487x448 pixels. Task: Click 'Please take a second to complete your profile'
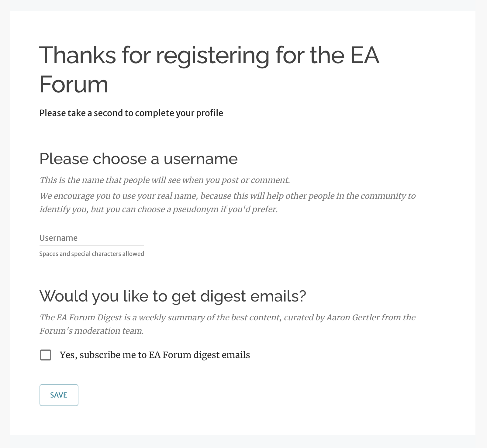click(131, 113)
